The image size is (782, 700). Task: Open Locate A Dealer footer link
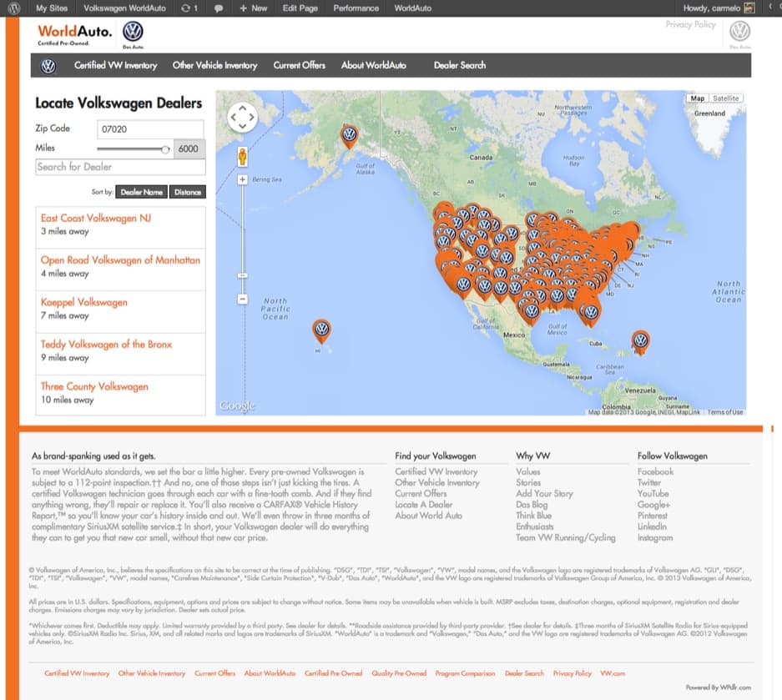tap(423, 505)
